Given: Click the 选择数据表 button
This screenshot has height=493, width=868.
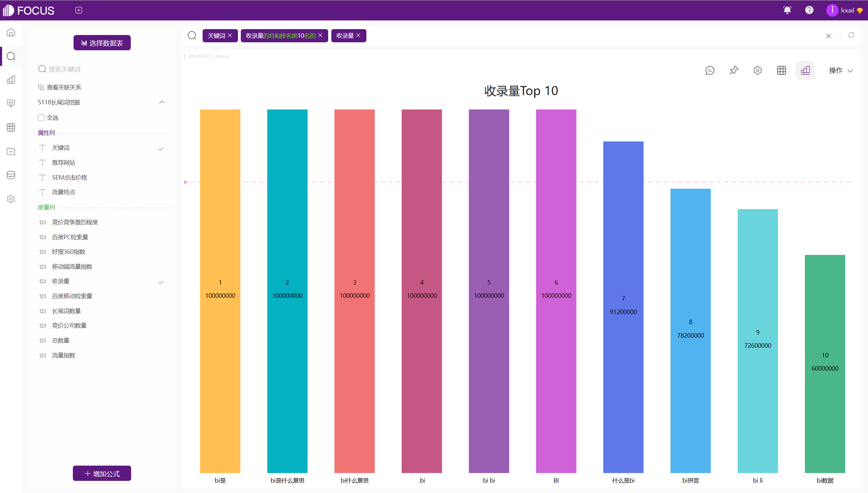Looking at the screenshot, I should point(102,42).
